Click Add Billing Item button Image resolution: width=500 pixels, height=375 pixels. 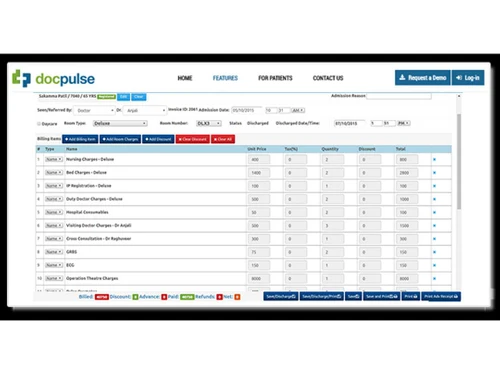click(80, 139)
